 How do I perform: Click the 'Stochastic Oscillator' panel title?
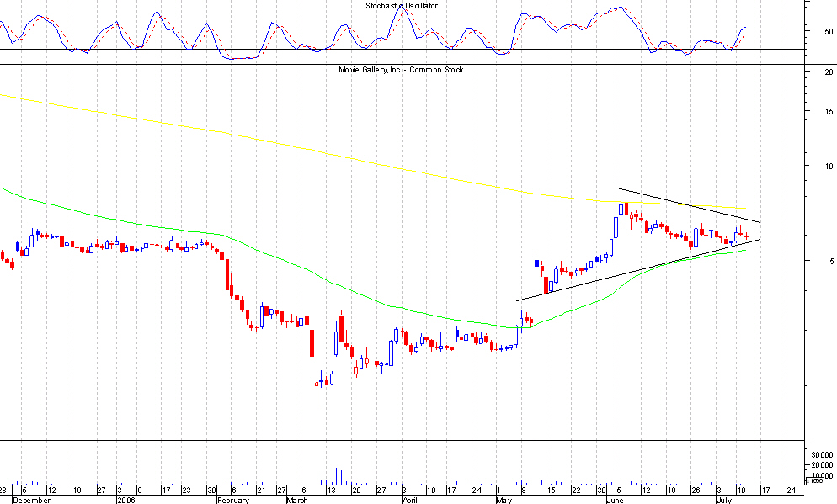click(402, 6)
